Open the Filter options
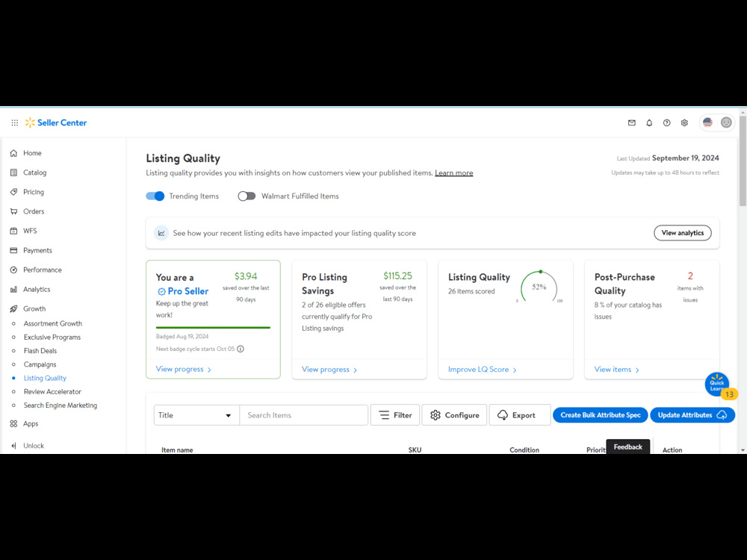 coord(395,414)
